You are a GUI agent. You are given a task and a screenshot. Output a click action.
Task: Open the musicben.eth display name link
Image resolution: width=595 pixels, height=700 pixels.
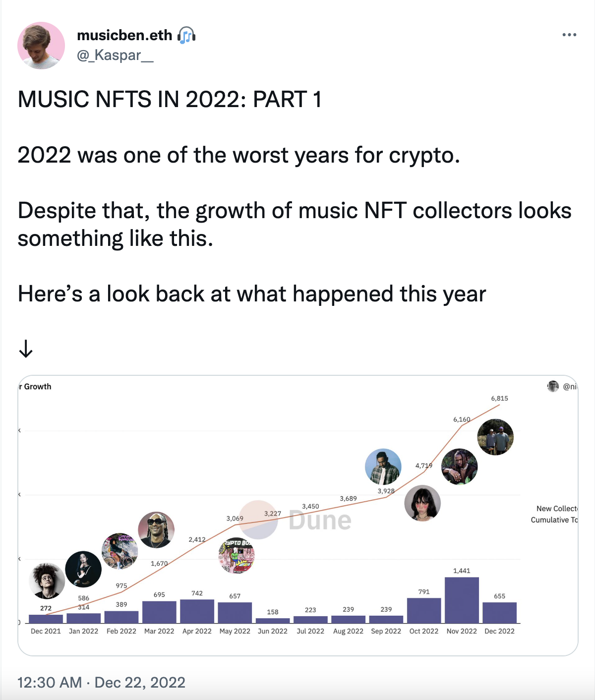coord(124,35)
